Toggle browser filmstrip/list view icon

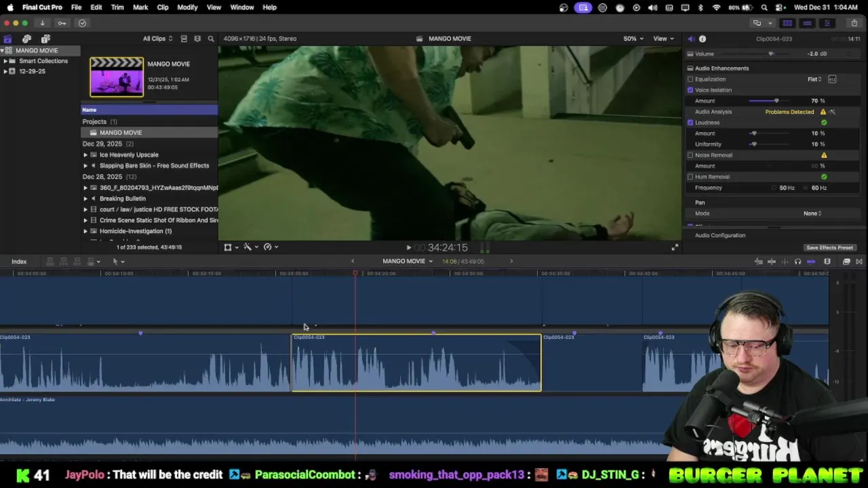coord(184,39)
